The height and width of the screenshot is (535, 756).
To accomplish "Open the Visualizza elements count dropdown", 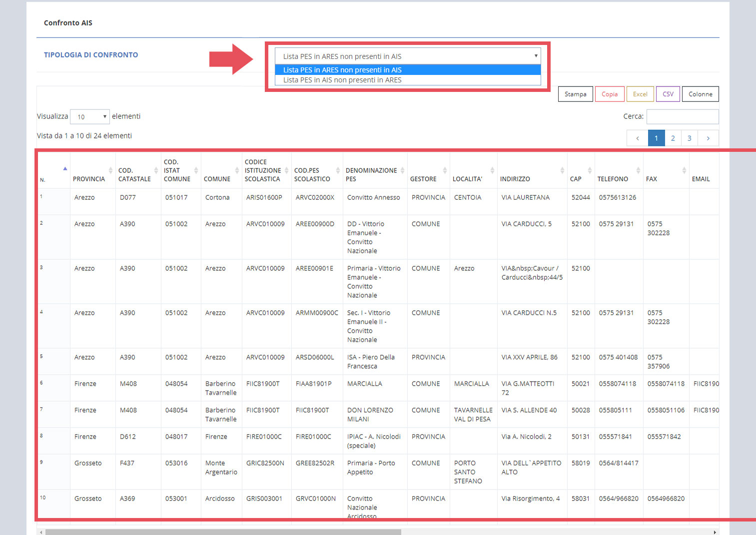I will click(90, 116).
